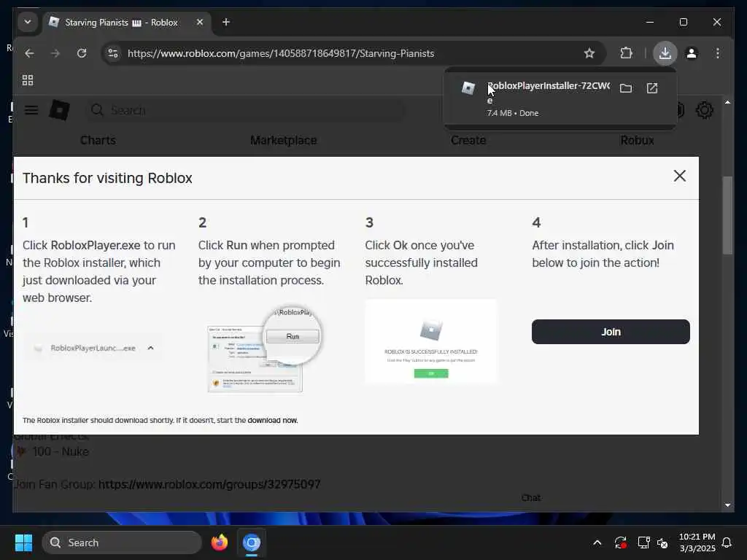747x560 pixels.
Task: Click the network tray icon
Action: click(x=643, y=542)
